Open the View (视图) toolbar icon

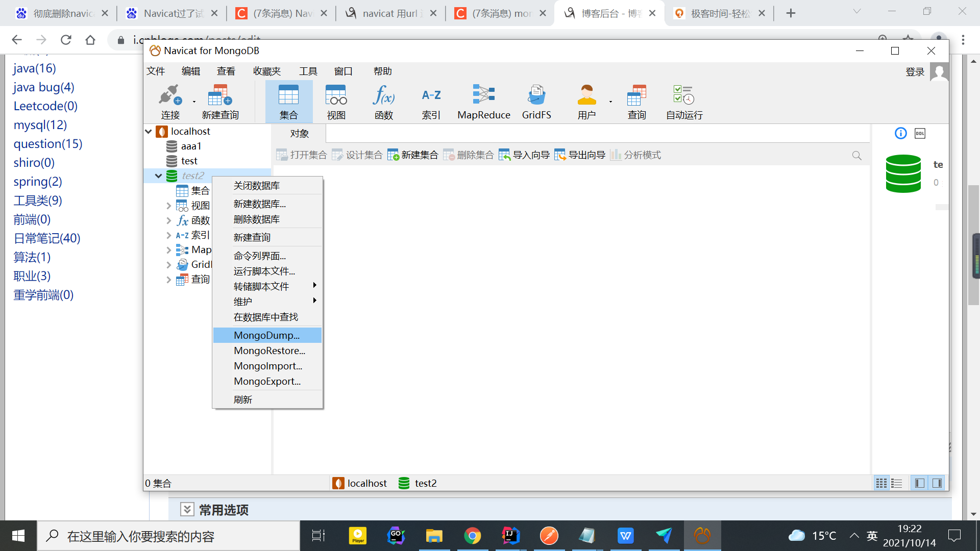point(336,102)
